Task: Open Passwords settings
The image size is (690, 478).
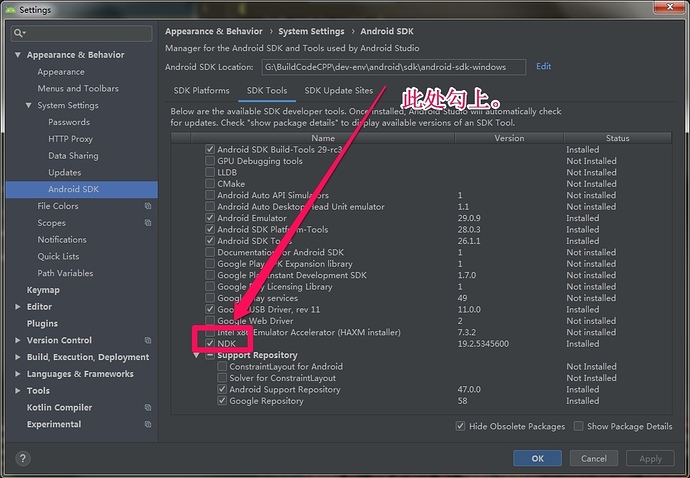Action: coord(69,122)
